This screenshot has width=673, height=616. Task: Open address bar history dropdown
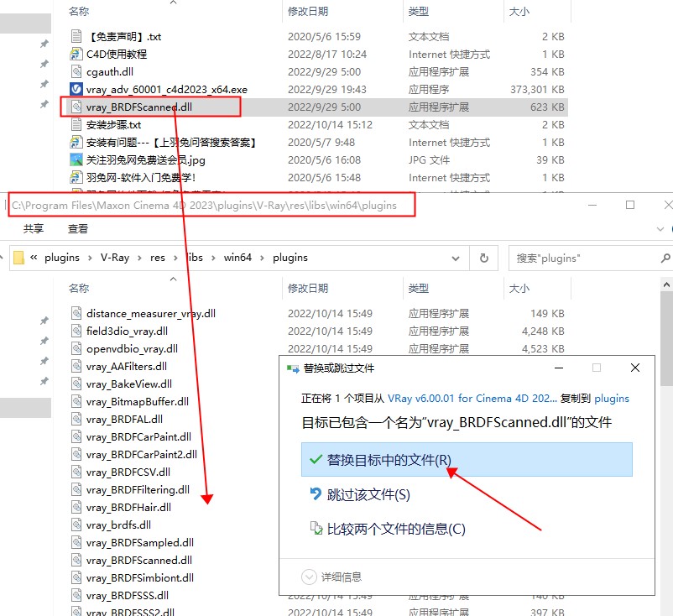click(456, 258)
